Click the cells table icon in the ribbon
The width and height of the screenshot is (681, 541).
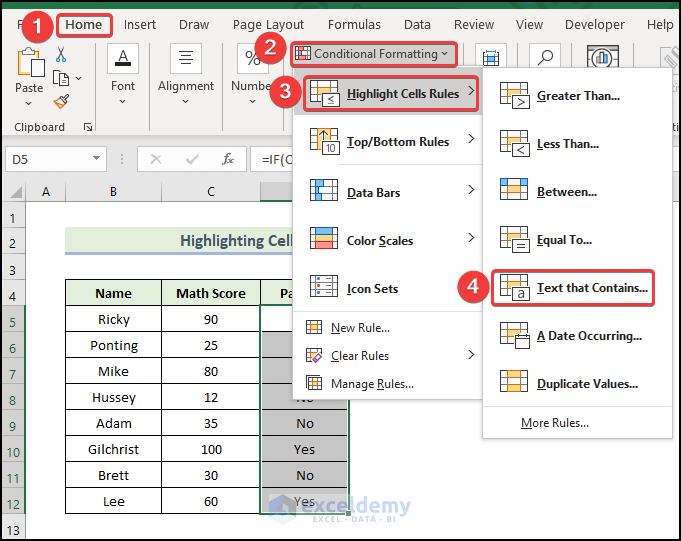[491, 57]
